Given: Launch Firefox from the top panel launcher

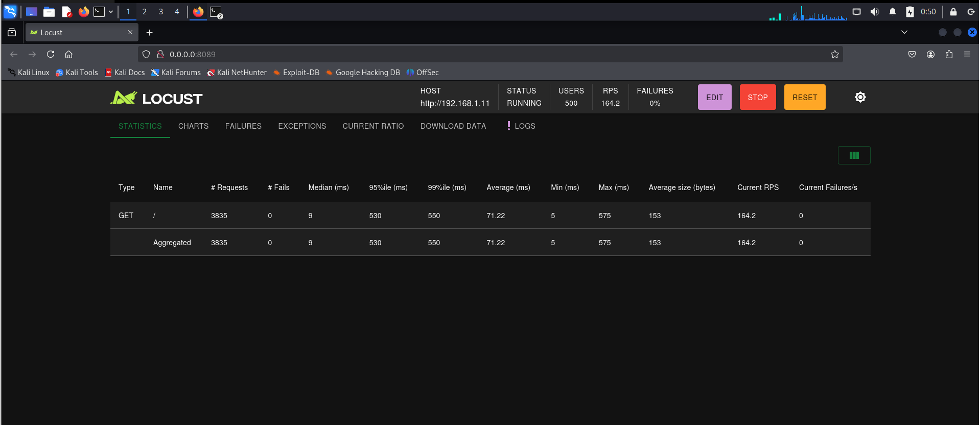Looking at the screenshot, I should 84,11.
